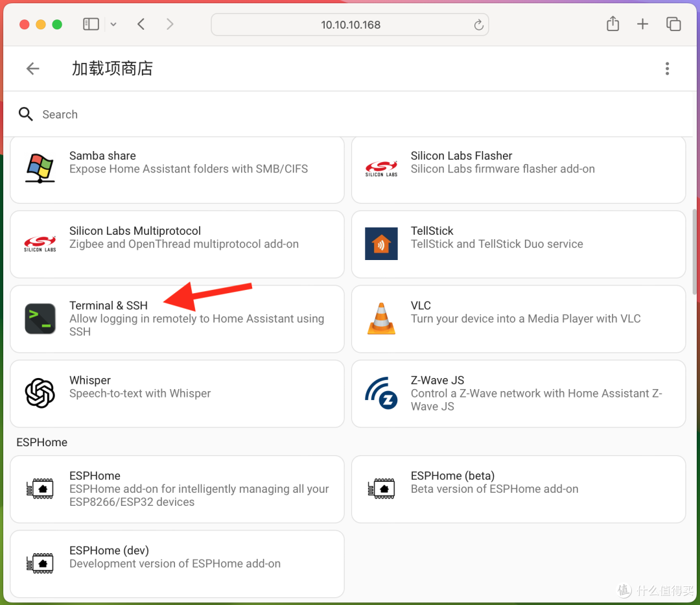The image size is (700, 605).
Task: Go back with Safari's back arrow
Action: [x=141, y=24]
